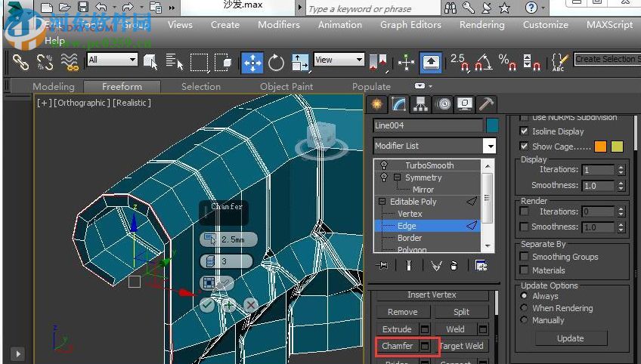The width and height of the screenshot is (641, 364).
Task: Click the Make Unique icon
Action: tap(436, 266)
